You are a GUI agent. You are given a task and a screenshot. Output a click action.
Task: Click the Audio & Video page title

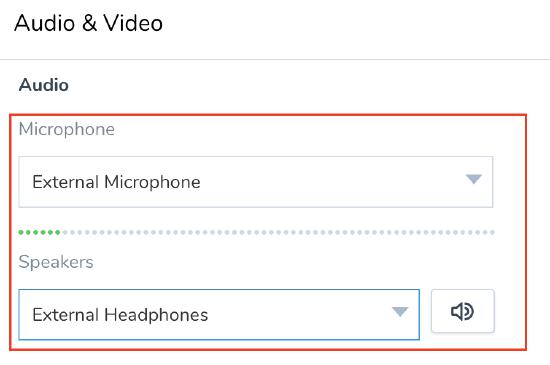tap(88, 23)
